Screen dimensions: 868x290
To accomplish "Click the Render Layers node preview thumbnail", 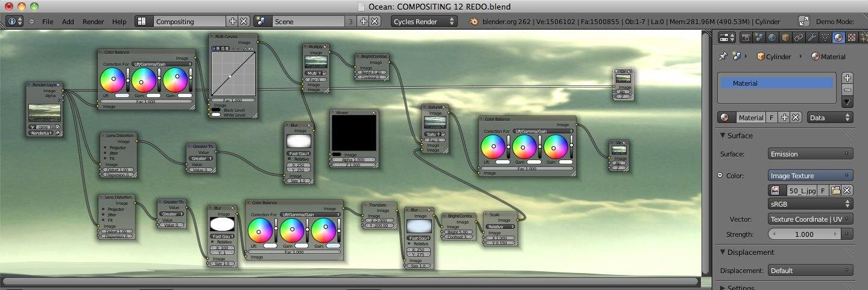I will 45,112.
